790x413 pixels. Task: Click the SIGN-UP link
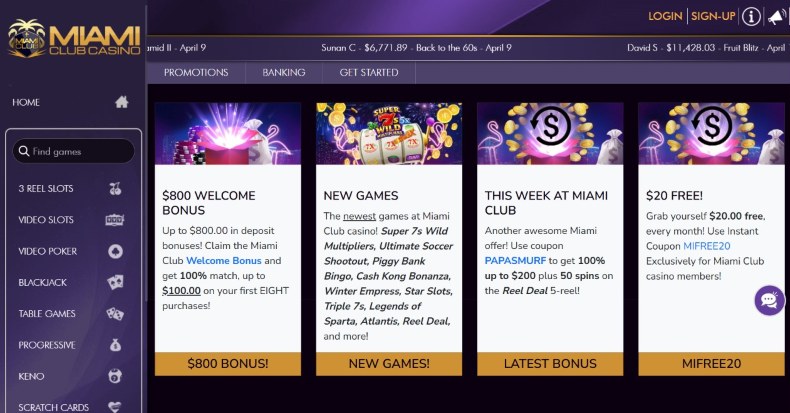pos(713,16)
